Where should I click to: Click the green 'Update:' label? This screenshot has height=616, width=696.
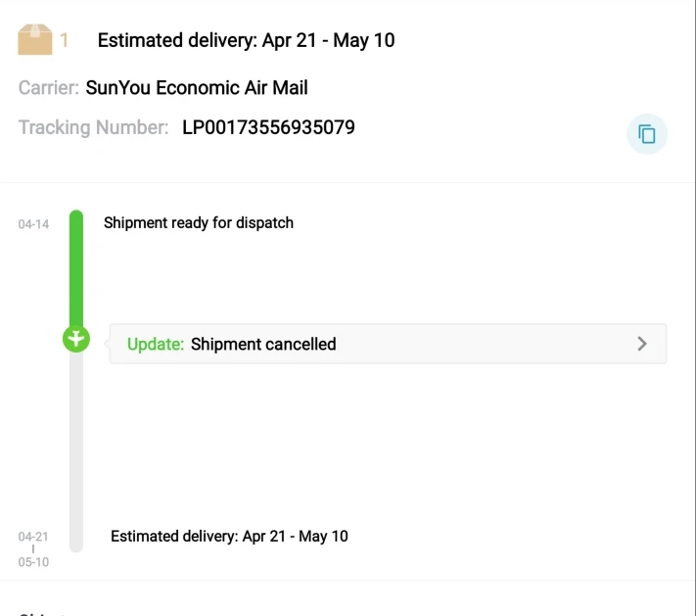[156, 344]
